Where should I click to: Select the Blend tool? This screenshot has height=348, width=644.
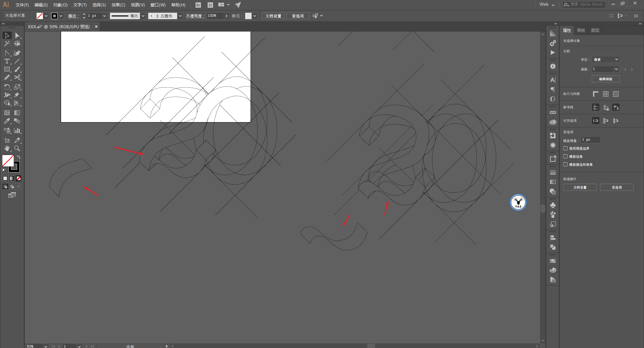17,121
